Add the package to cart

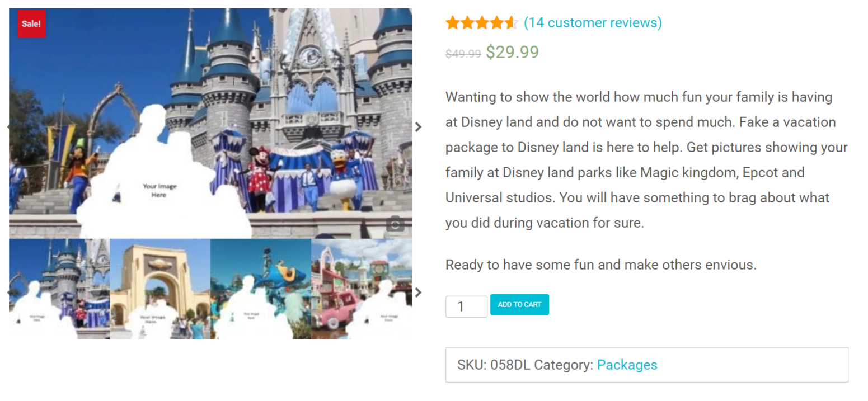click(x=519, y=305)
